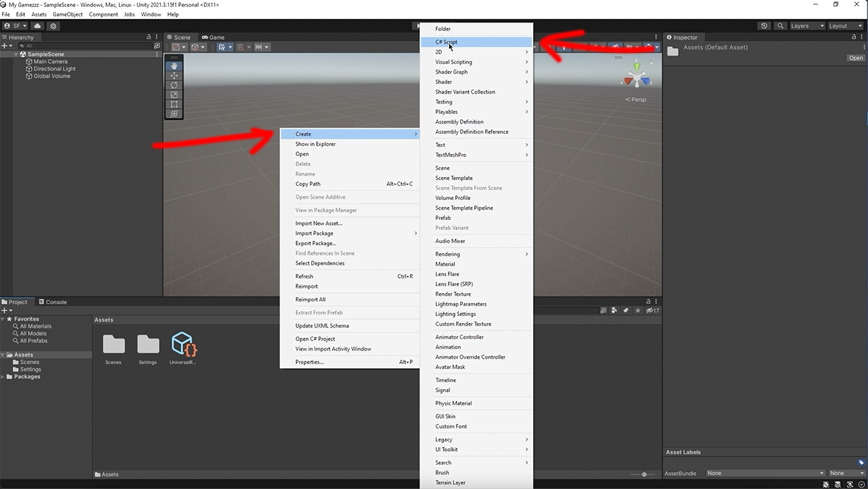Viewport: 868px width, 489px height.
Task: Open the Scenes folder thumbnail
Action: coord(113,349)
